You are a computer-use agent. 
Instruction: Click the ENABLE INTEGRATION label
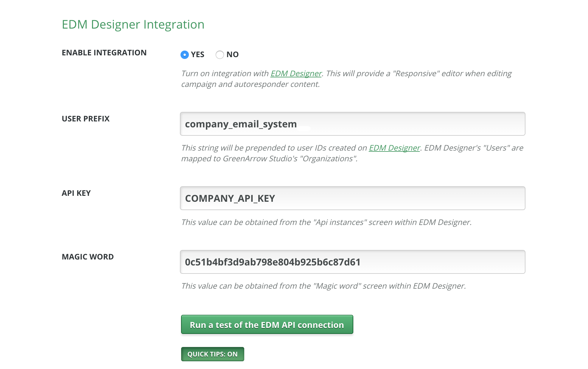click(104, 52)
